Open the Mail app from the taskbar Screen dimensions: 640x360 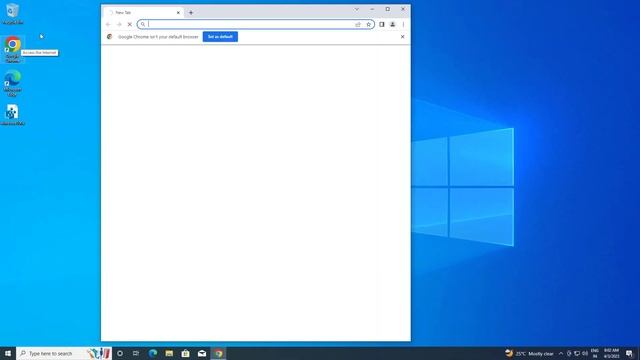tap(202, 353)
